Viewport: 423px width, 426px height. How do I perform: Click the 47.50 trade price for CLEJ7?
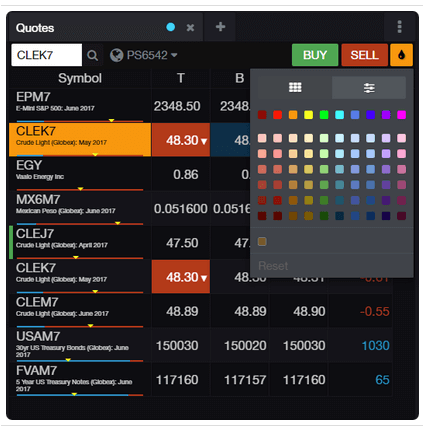click(182, 243)
